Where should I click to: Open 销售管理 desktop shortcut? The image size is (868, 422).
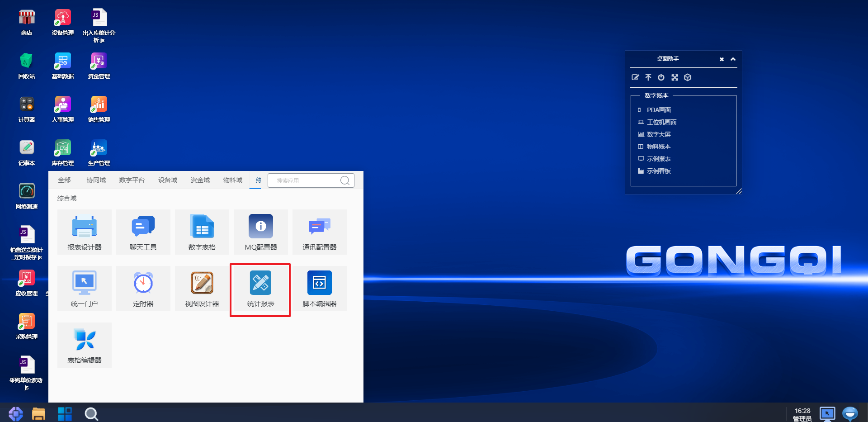99,109
